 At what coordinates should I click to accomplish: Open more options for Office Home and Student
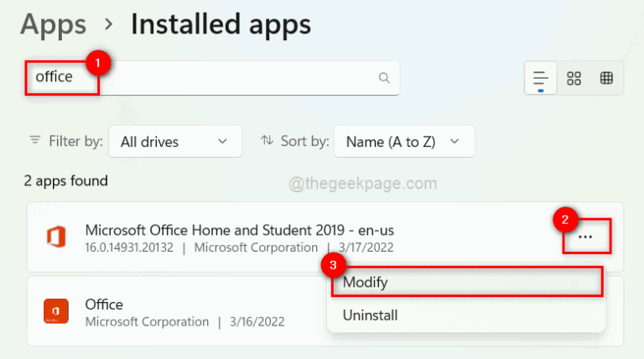[584, 237]
